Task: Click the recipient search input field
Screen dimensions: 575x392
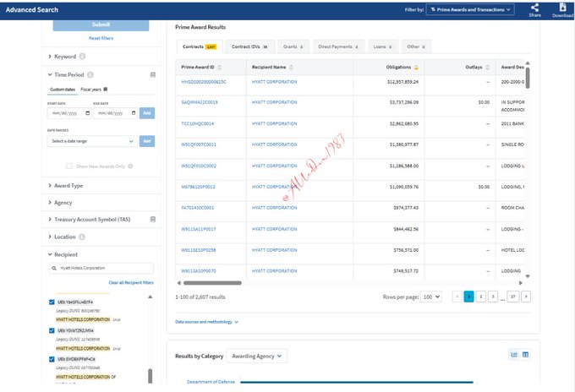Action: pyautogui.click(x=101, y=268)
